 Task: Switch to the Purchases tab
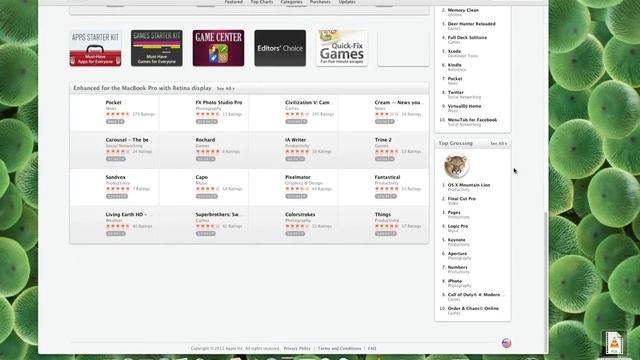[320, 2]
